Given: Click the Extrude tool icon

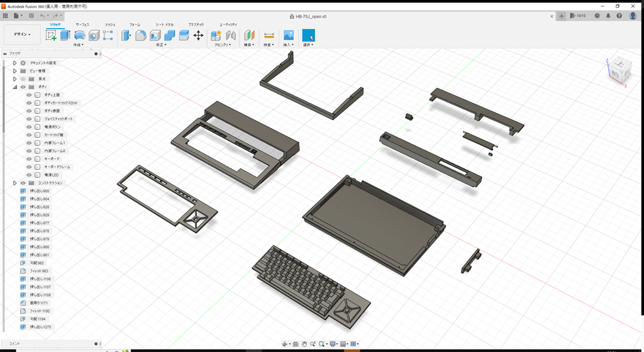Looking at the screenshot, I should point(65,35).
